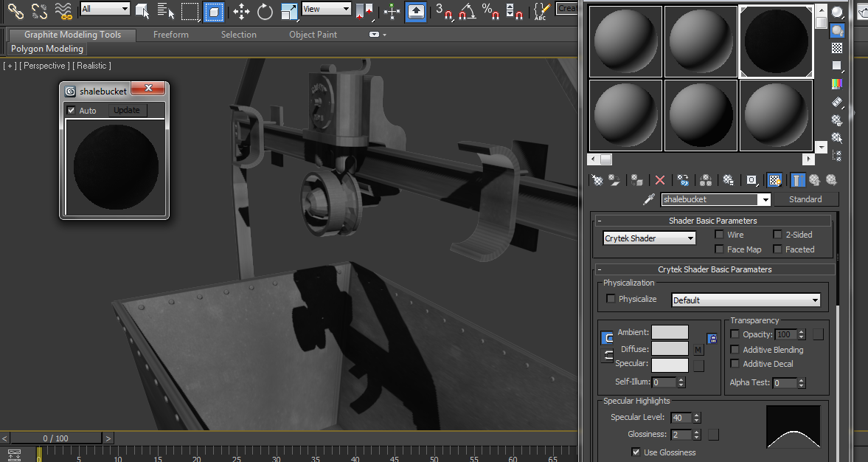Click the Make Material Copy icon
Screen dimensions: 868x462
point(683,180)
